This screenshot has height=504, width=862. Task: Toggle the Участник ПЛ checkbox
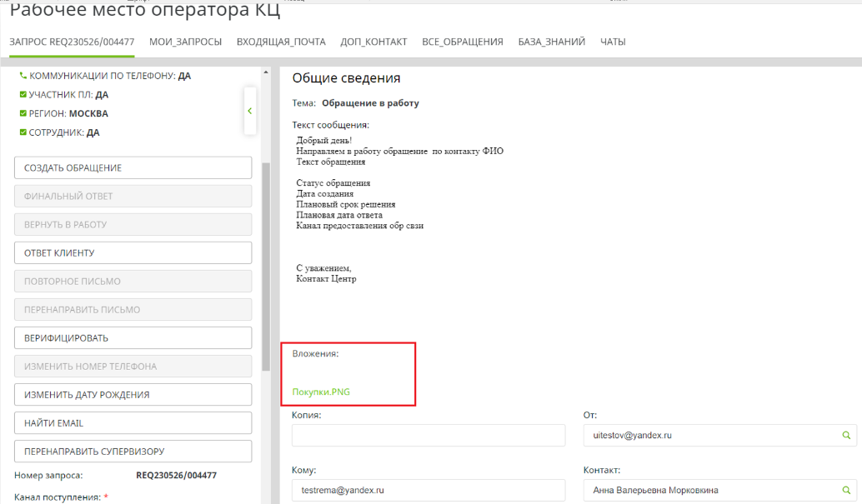point(23,95)
